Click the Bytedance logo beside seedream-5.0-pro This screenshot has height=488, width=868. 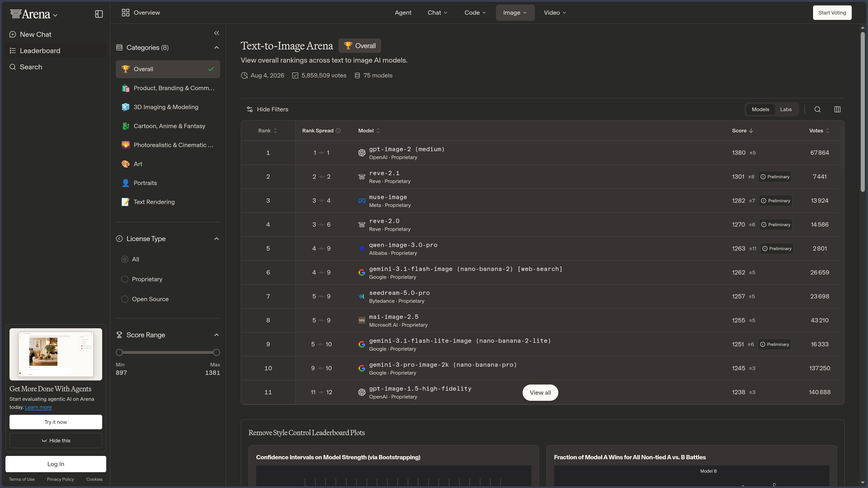click(x=362, y=296)
